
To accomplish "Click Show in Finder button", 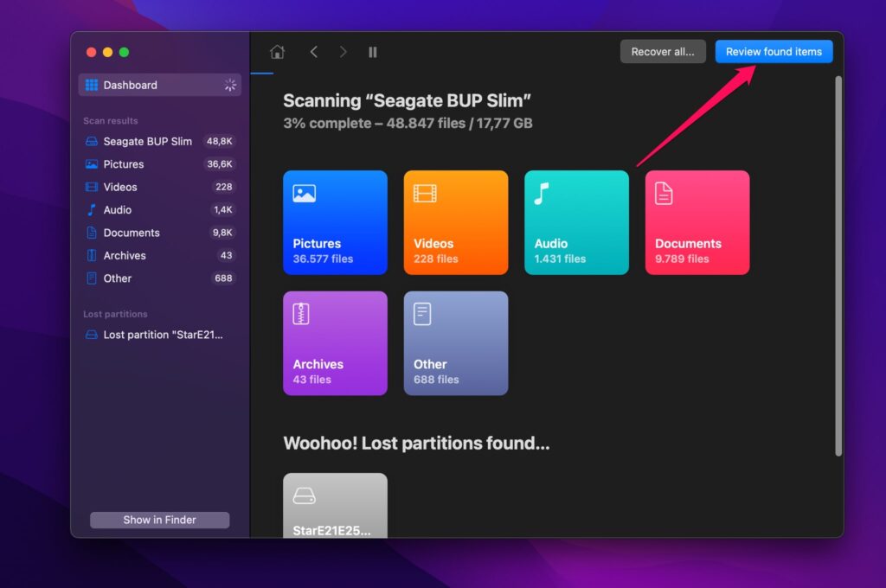I will point(160,520).
